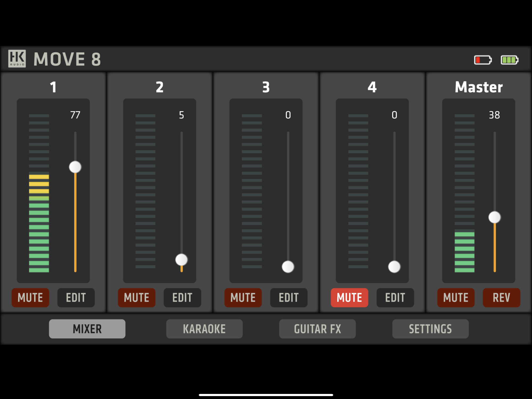Click the Master volume slider knob
The width and height of the screenshot is (532, 399).
coord(495,217)
